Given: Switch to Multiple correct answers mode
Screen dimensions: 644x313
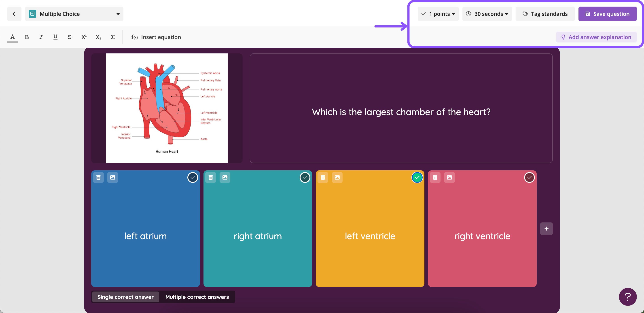Looking at the screenshot, I should pos(197,297).
